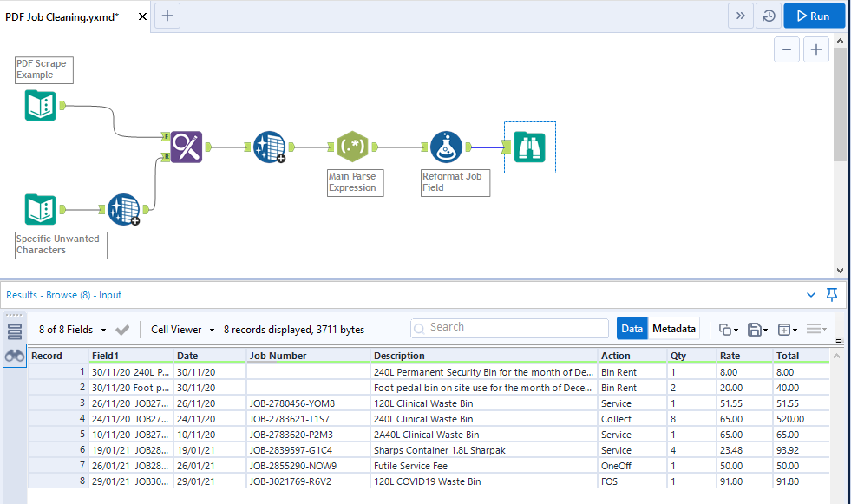Zoom in on the canvas

pyautogui.click(x=815, y=50)
